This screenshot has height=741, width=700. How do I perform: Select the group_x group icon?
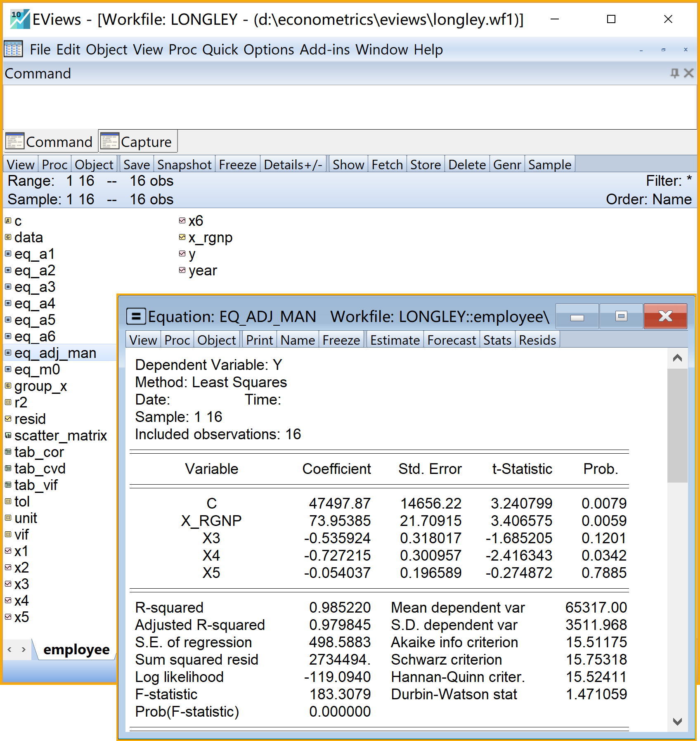click(8, 386)
